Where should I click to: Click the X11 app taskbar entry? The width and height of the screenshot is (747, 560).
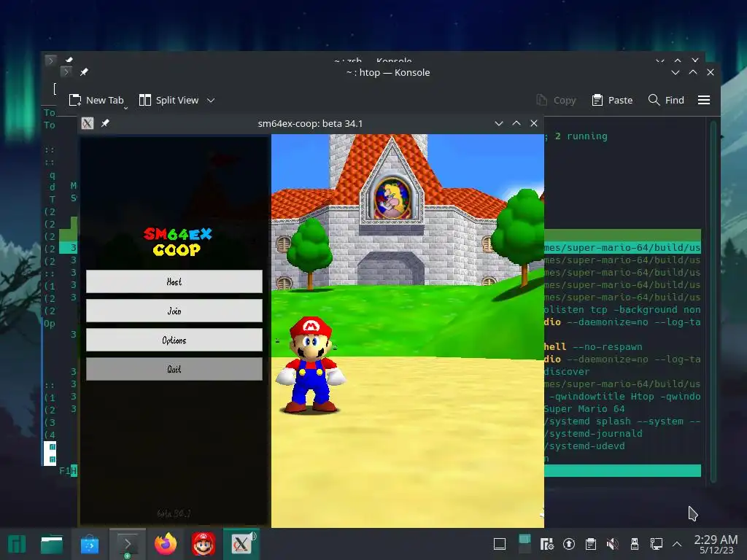tap(241, 544)
